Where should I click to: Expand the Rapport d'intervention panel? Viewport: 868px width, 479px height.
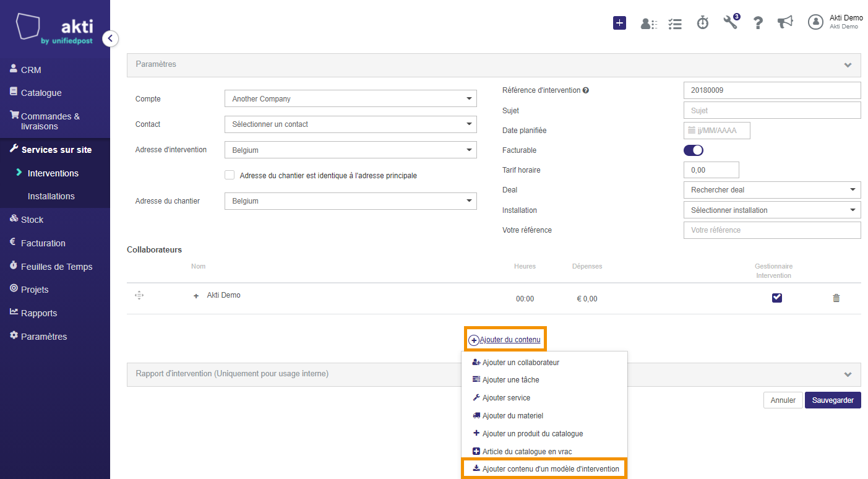coord(494,374)
